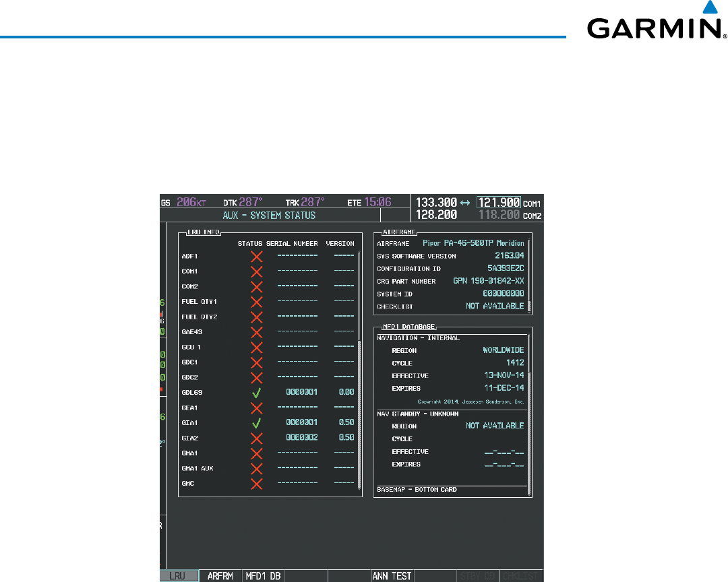The height and width of the screenshot is (582, 728).
Task: Click the COM2 radio label
Action: 532,216
